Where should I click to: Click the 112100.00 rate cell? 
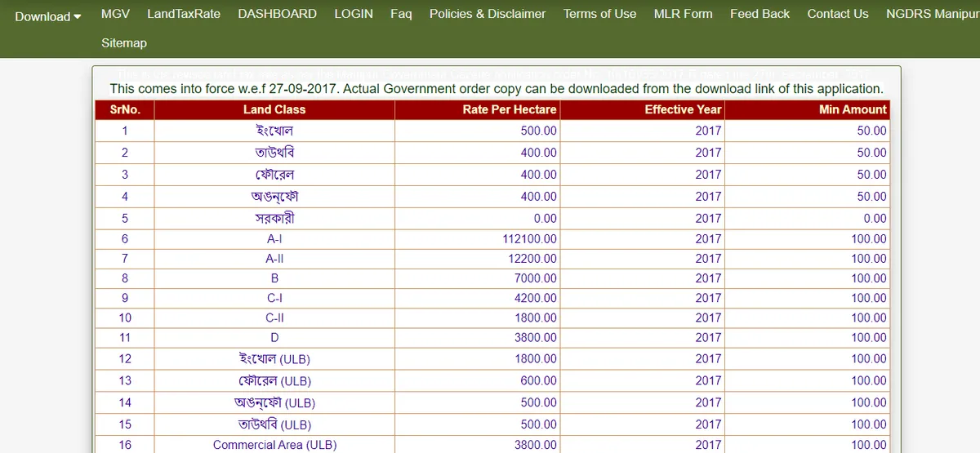[x=529, y=239]
